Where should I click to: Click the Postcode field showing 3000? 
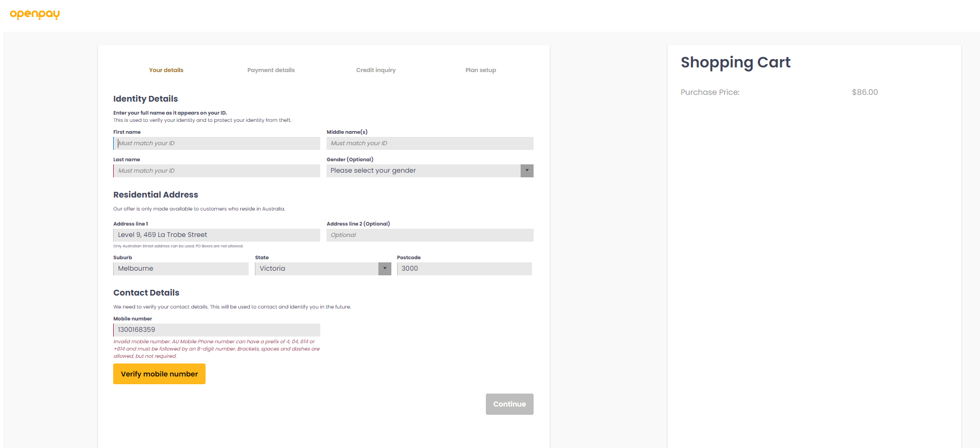point(464,269)
